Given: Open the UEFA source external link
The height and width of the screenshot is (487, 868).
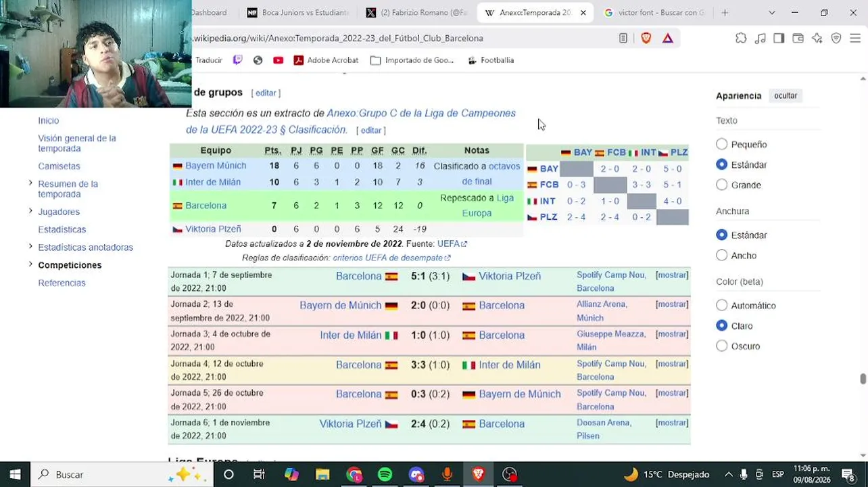Looking at the screenshot, I should (x=452, y=243).
